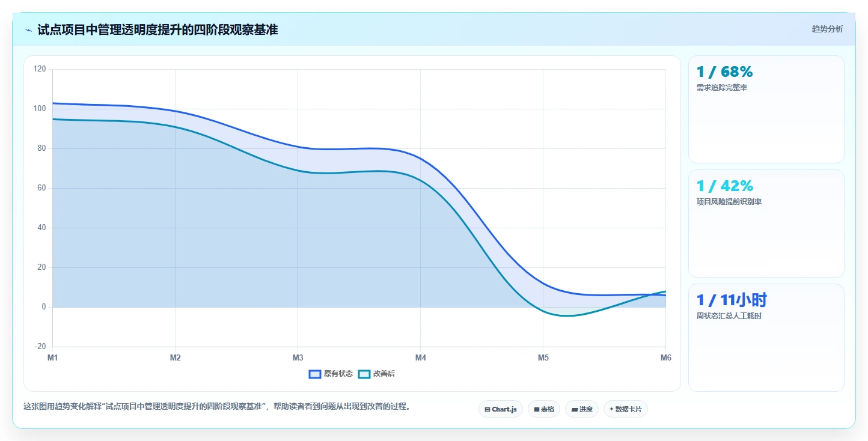Click the 原有状态 legend label
The width and height of the screenshot is (868, 441).
(x=338, y=374)
